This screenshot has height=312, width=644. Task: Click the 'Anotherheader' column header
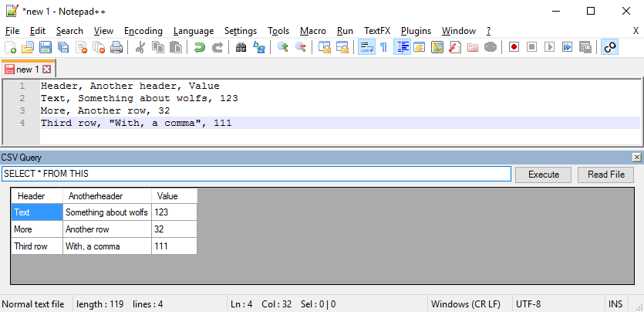coord(107,196)
